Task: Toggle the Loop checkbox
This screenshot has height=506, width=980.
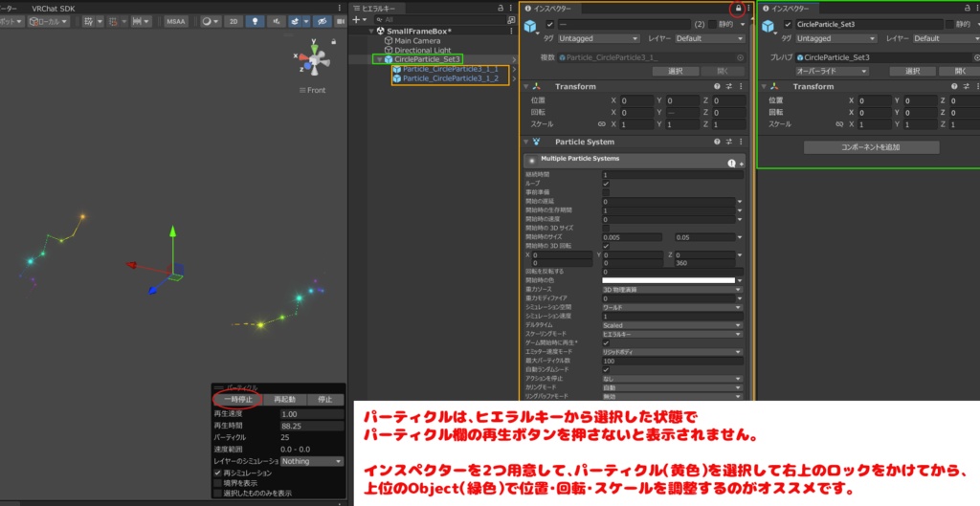Action: (x=606, y=185)
